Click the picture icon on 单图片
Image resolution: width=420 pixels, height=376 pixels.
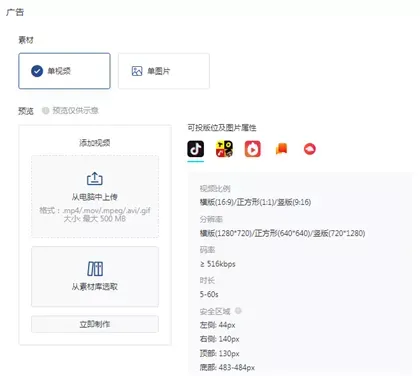tap(137, 71)
